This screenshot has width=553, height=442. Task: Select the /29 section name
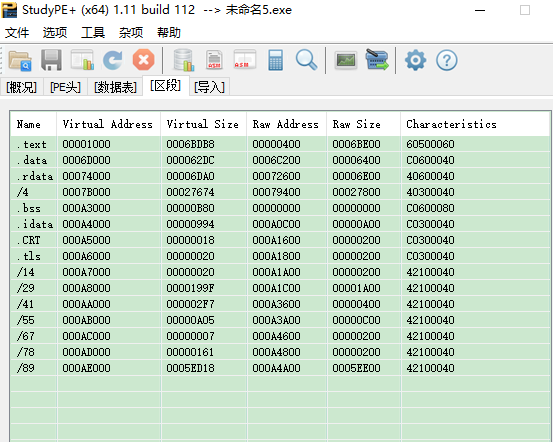tap(25, 288)
